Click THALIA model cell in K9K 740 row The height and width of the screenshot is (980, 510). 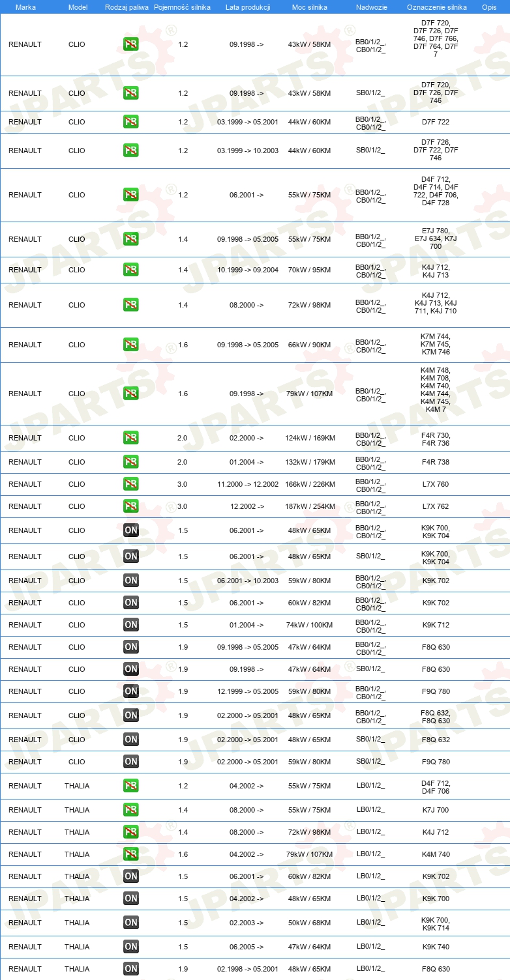[77, 947]
